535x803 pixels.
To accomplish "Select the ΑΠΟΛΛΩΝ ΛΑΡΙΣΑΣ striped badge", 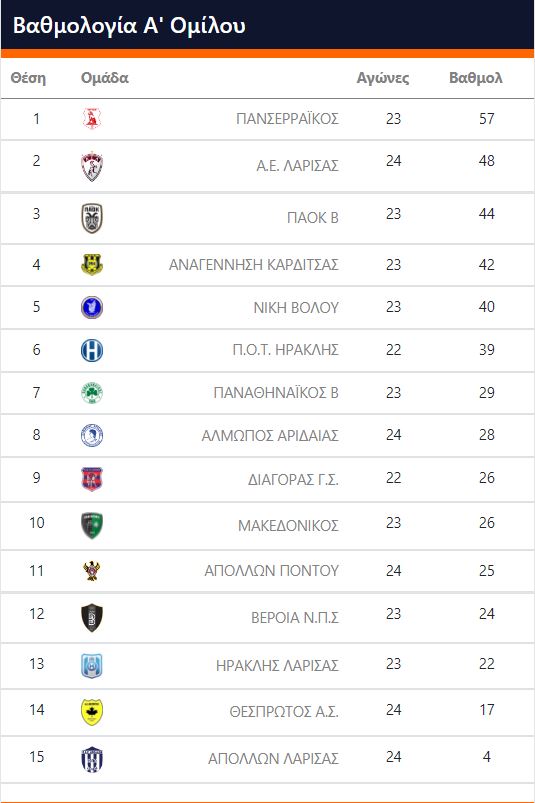I will (92, 759).
